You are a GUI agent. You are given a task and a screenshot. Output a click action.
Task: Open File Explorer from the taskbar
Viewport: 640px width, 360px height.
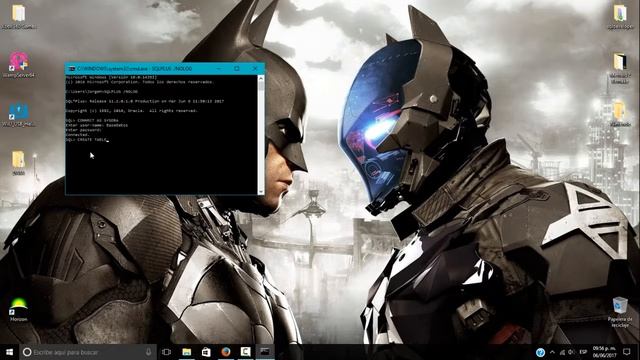187,352
